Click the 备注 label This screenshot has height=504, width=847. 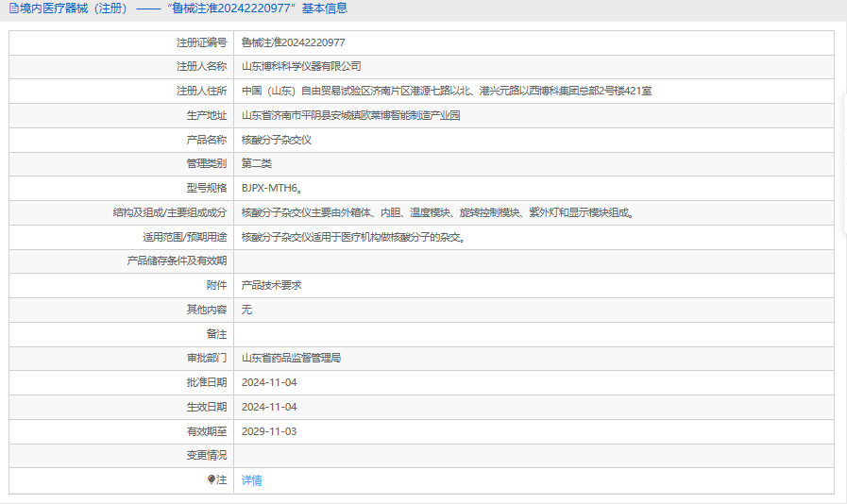click(x=216, y=334)
